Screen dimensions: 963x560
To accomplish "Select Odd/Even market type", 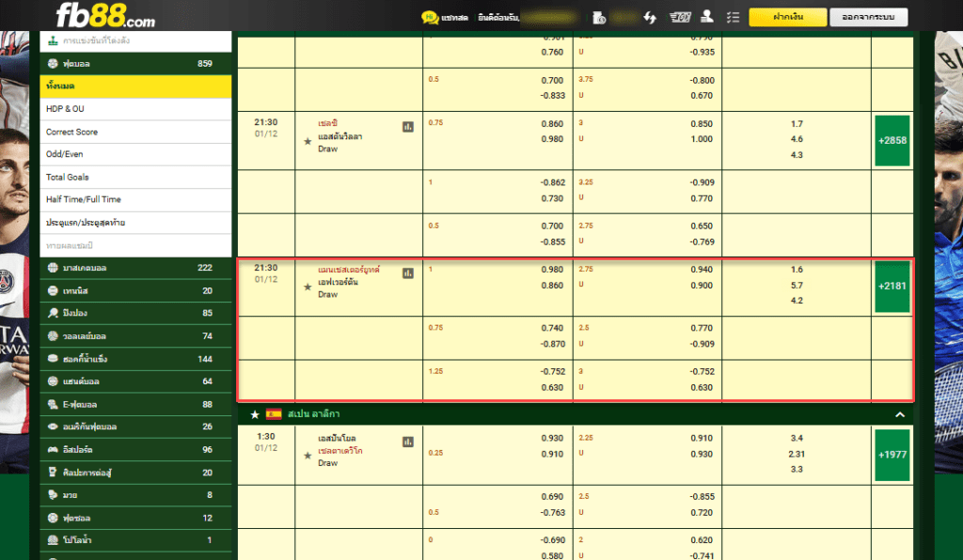I will click(135, 155).
